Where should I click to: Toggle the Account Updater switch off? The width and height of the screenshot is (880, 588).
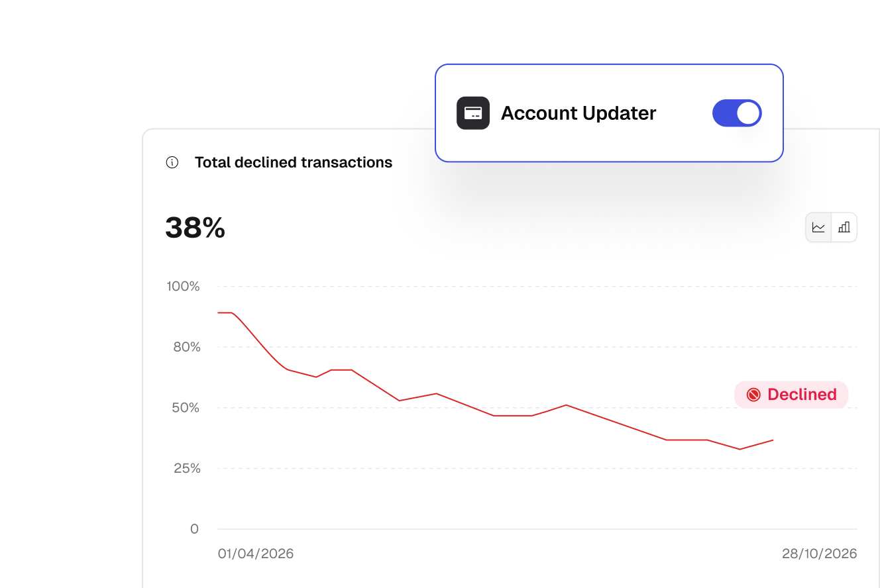[x=737, y=113]
